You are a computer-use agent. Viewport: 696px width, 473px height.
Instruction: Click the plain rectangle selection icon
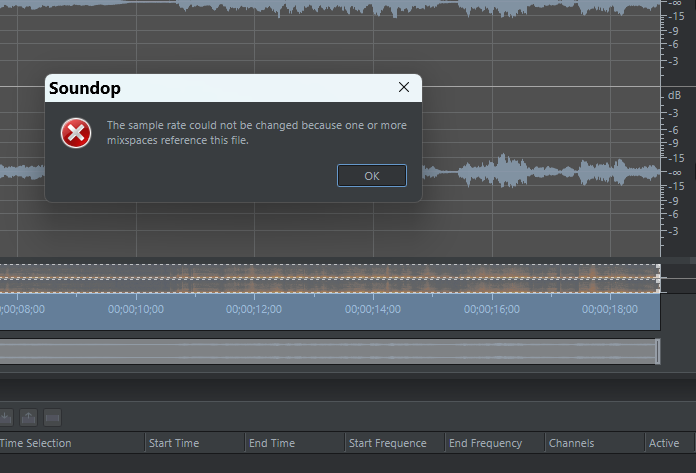52,418
